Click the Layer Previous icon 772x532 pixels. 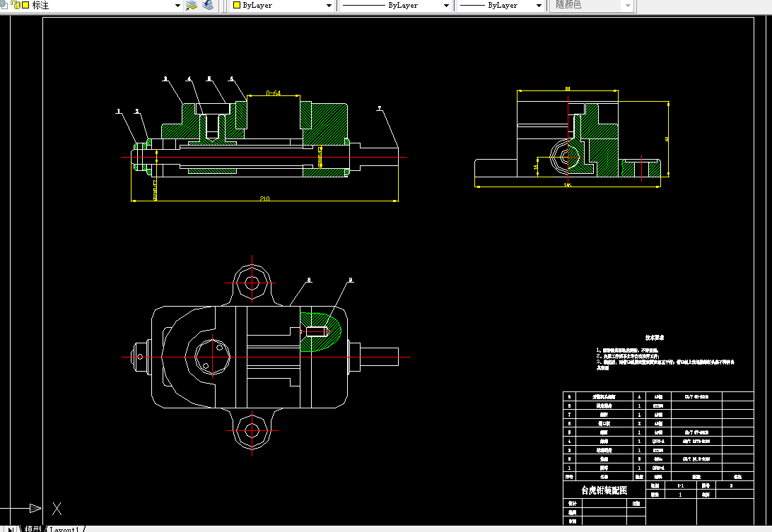tap(209, 6)
